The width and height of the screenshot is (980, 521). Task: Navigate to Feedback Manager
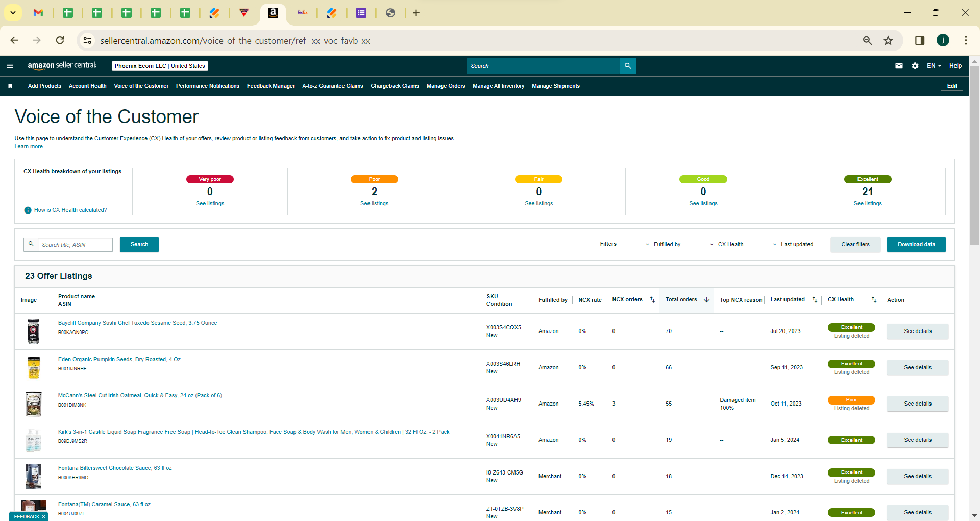271,86
